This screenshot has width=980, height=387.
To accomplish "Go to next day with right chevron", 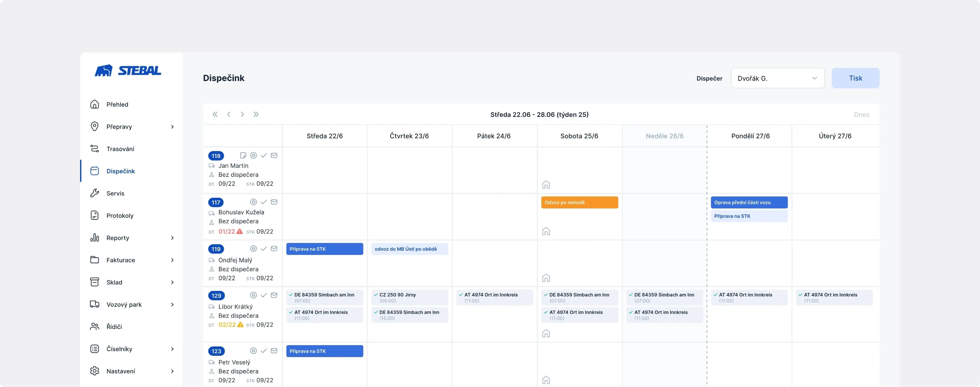I will click(x=242, y=115).
